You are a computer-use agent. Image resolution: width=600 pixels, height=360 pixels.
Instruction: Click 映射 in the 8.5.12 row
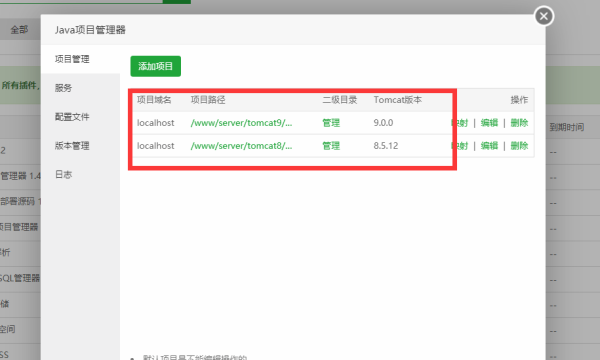click(460, 146)
